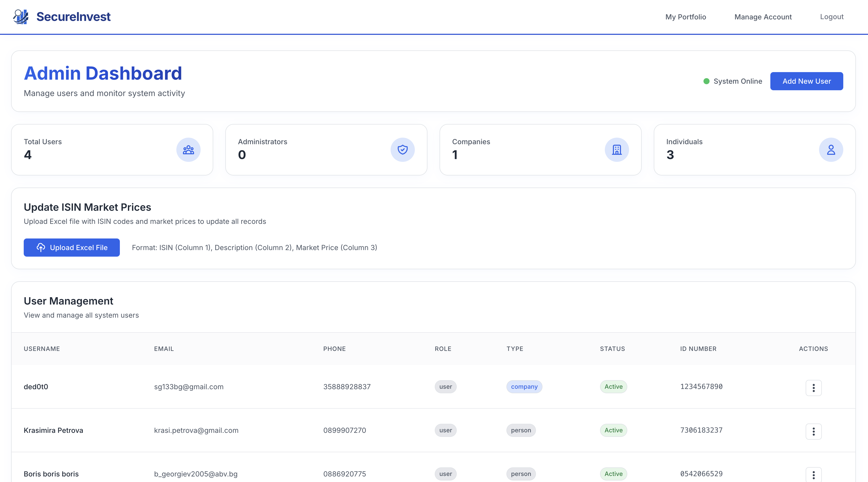Click the System Online status text
This screenshot has height=482, width=868.
click(738, 81)
